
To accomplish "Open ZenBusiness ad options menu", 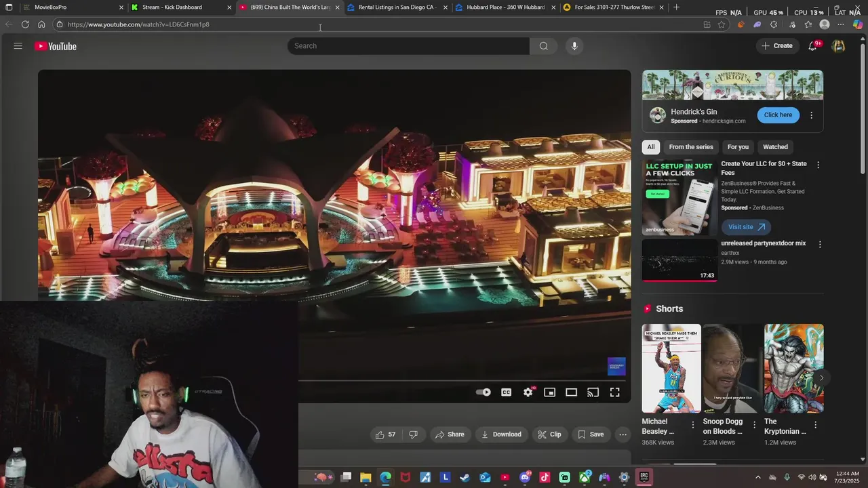I will tap(818, 165).
